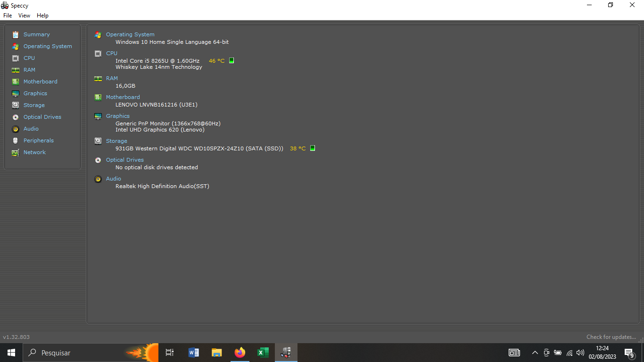644x362 pixels.
Task: Click the Peripherals mouse icon in sidebar
Action: [16, 140]
